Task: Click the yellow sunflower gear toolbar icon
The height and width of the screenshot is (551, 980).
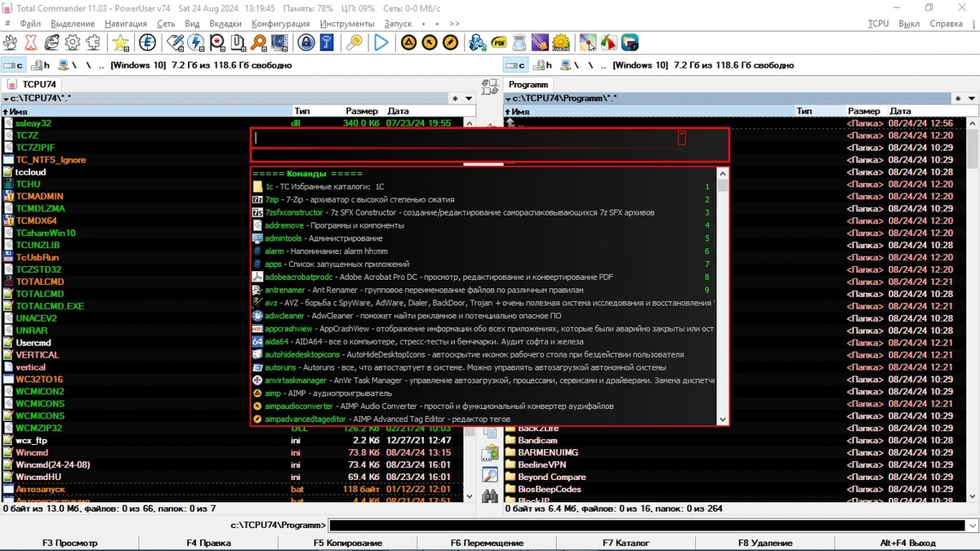Action: pos(560,42)
